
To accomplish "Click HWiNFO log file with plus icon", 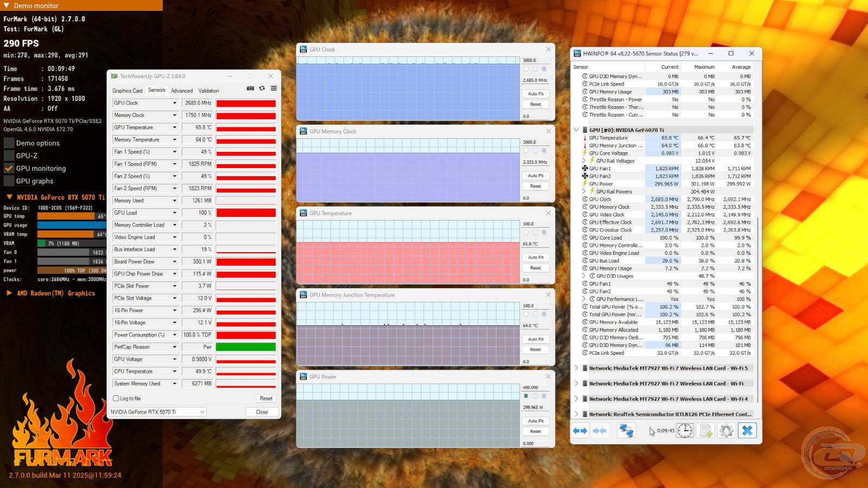I will click(706, 431).
